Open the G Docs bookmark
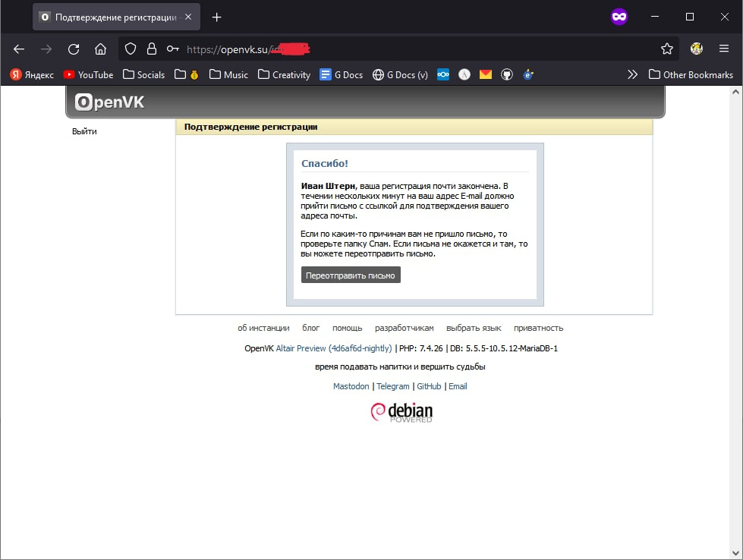Viewport: 743px width, 560px height. click(342, 75)
